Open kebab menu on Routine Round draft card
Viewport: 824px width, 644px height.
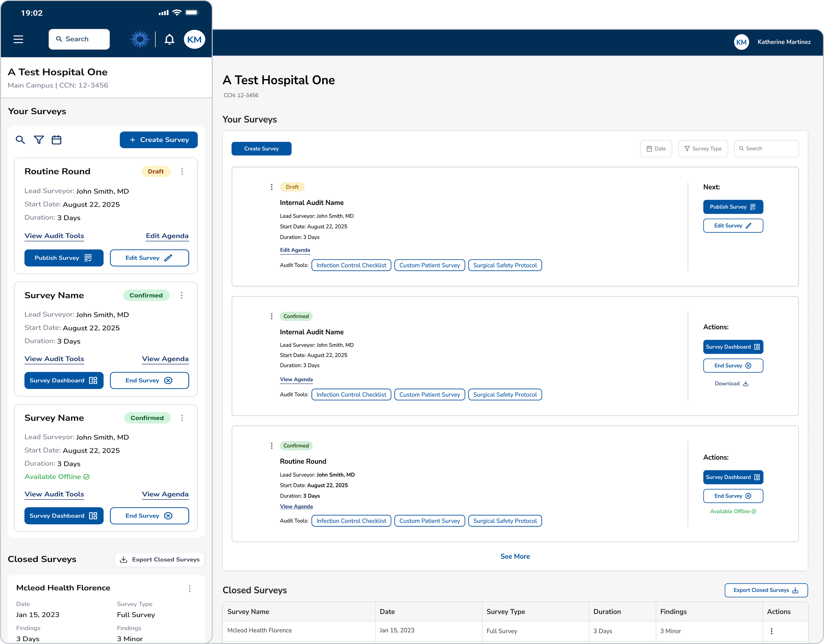[182, 171]
